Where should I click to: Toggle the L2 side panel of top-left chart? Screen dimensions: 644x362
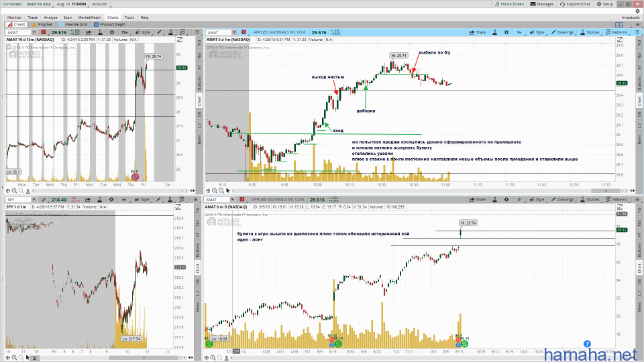click(200, 125)
